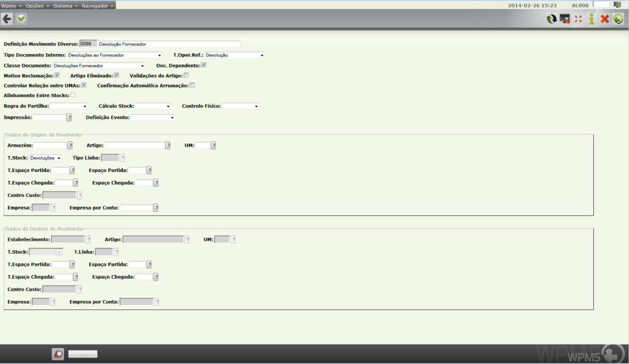Enable Validações do Artigo checkbox
This screenshot has width=629, height=364.
186,75
